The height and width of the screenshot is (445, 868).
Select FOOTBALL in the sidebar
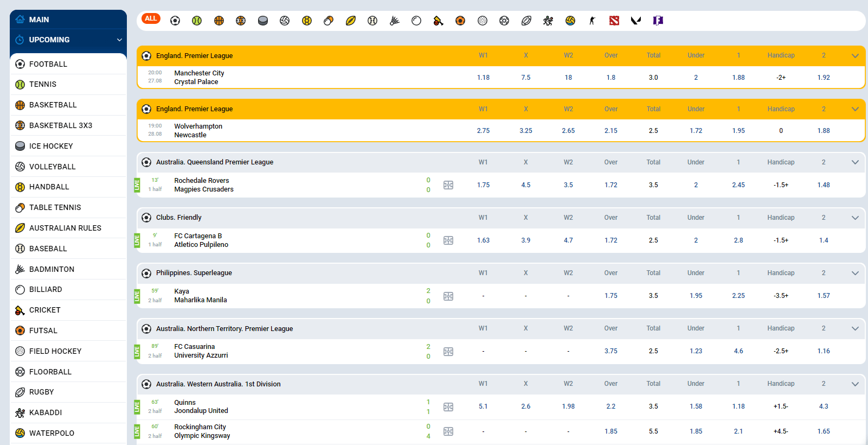tap(68, 64)
